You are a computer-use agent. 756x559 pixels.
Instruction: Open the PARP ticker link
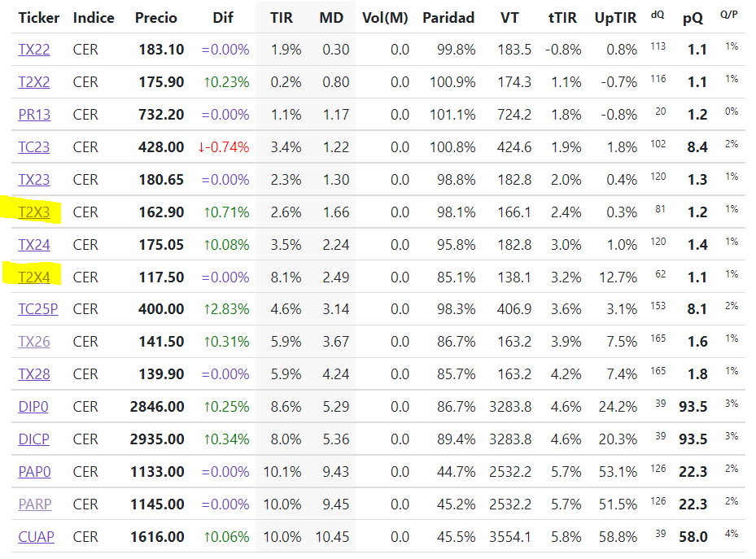click(x=35, y=504)
